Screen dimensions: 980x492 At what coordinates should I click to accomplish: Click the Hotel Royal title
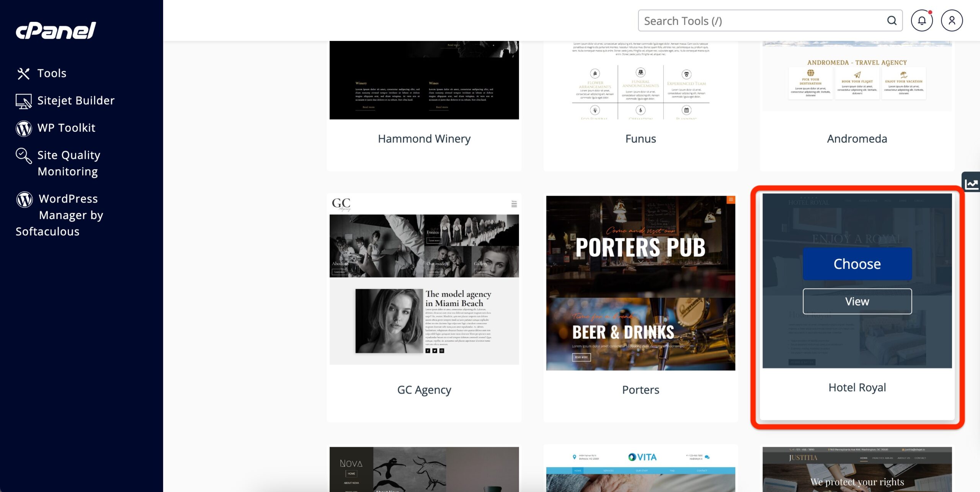[x=857, y=387]
